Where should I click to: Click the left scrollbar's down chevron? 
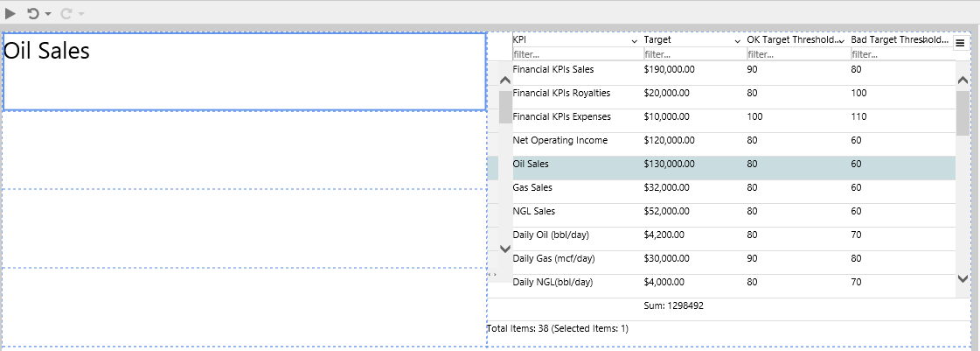pyautogui.click(x=505, y=249)
